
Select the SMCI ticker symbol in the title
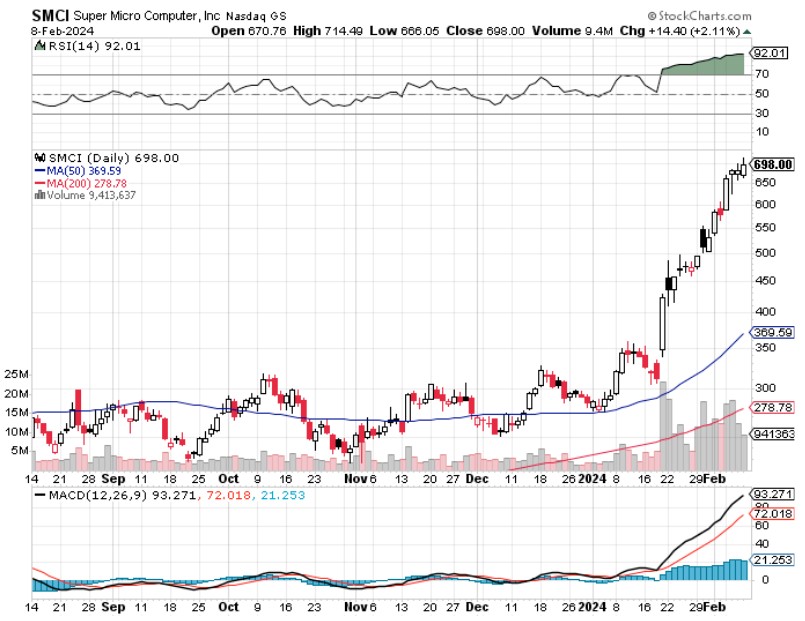(50, 16)
